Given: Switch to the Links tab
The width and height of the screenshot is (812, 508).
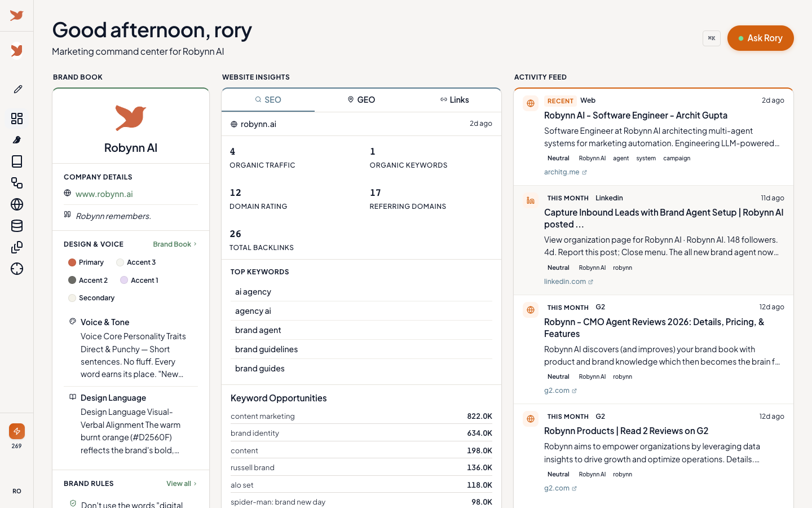Looking at the screenshot, I should click(454, 99).
